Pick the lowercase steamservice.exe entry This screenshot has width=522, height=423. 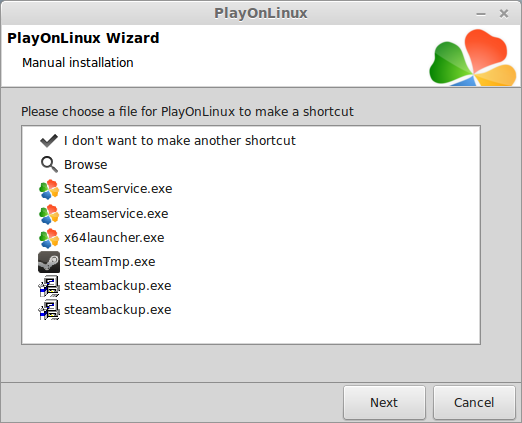tap(116, 213)
